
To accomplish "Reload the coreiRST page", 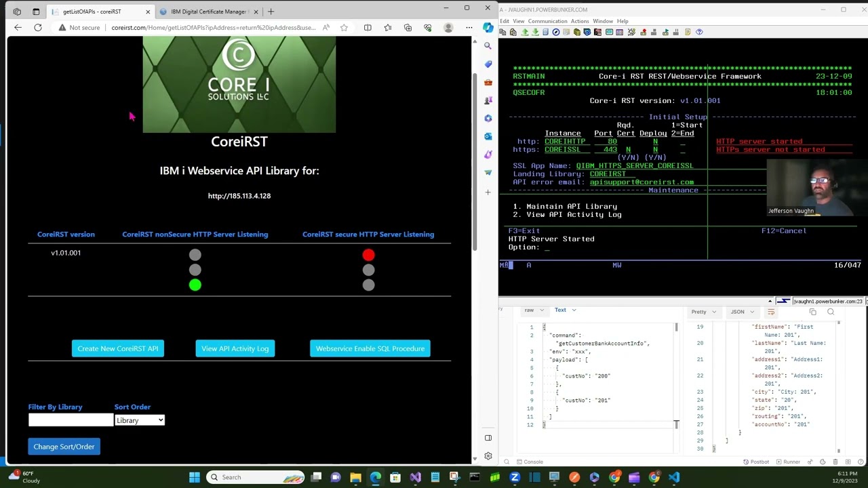I will 38,28.
